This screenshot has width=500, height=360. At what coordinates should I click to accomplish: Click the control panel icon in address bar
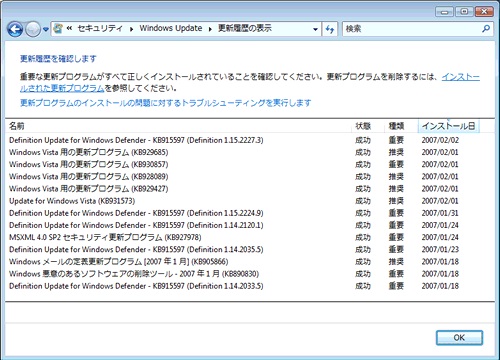coord(58,29)
